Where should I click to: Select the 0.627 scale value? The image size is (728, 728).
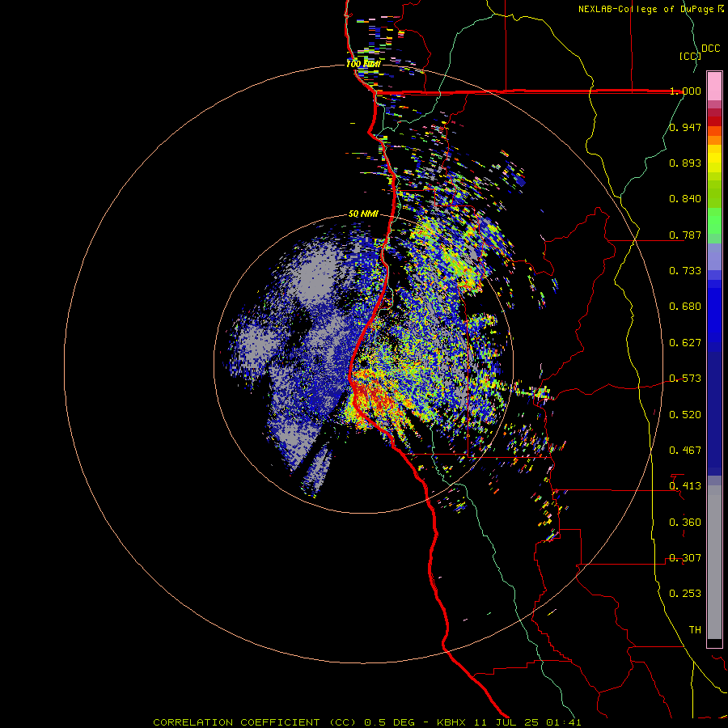click(685, 343)
